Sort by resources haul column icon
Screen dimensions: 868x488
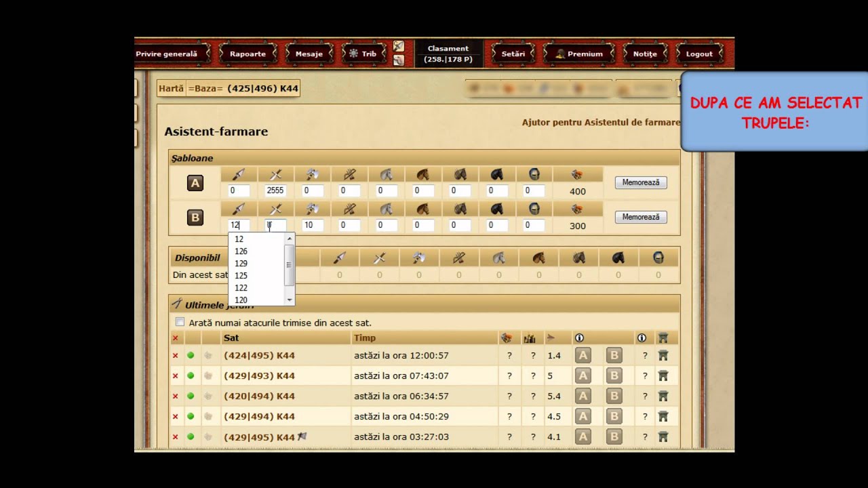coord(506,338)
